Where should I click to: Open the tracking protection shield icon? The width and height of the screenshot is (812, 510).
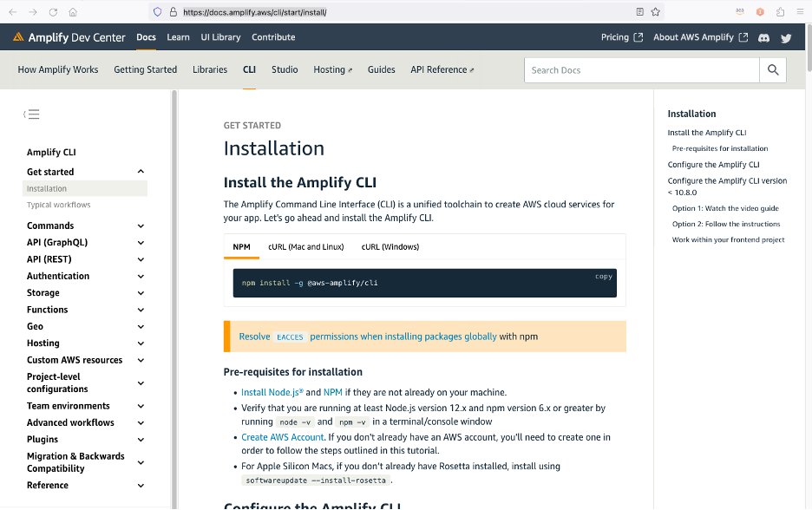(156, 12)
